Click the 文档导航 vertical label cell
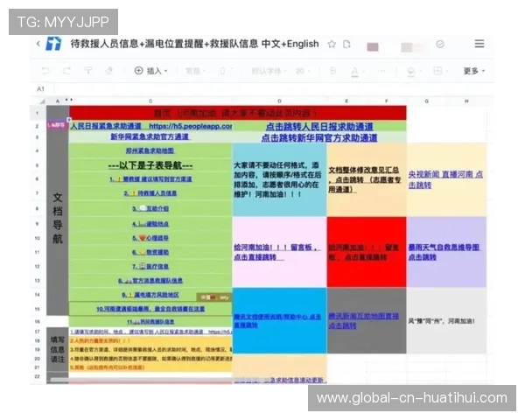The image size is (525, 420). click(x=58, y=218)
